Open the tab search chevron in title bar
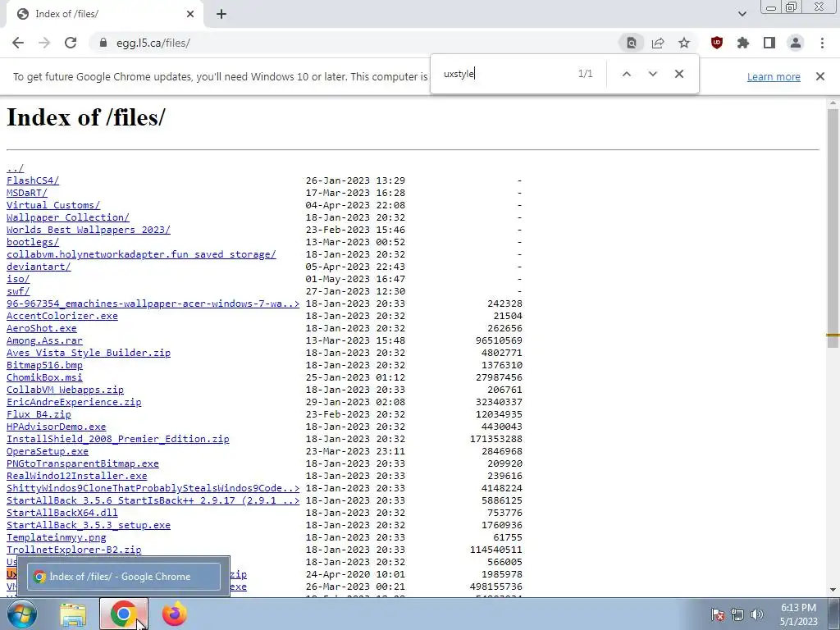Screen dimensions: 840x630 (742, 14)
